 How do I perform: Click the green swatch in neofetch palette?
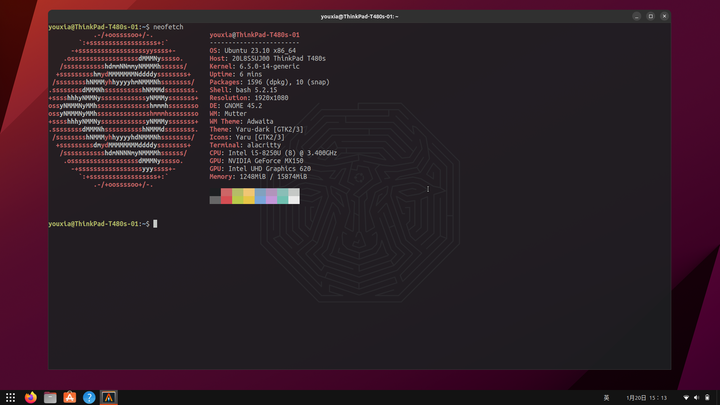click(x=238, y=196)
